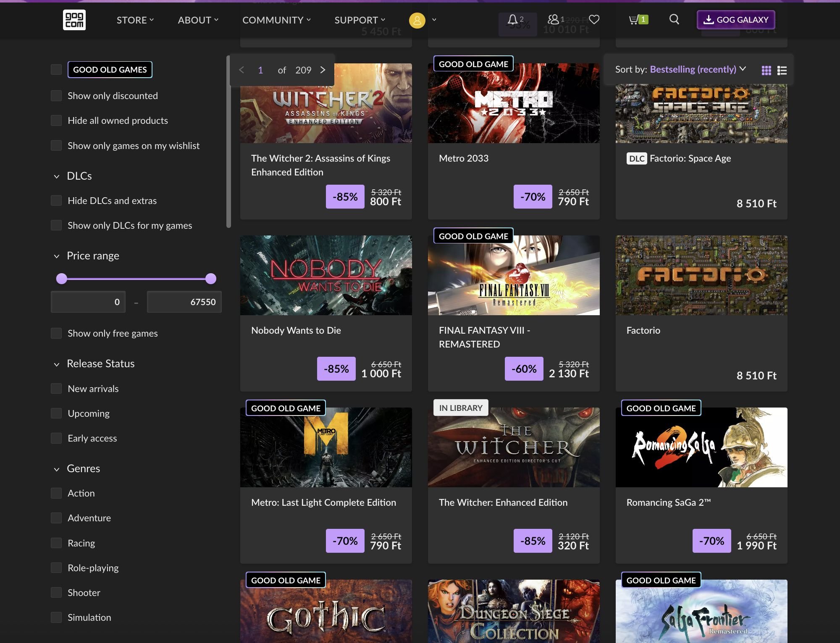
Task: Click the filter sidebar scrollbar
Action: 228,141
